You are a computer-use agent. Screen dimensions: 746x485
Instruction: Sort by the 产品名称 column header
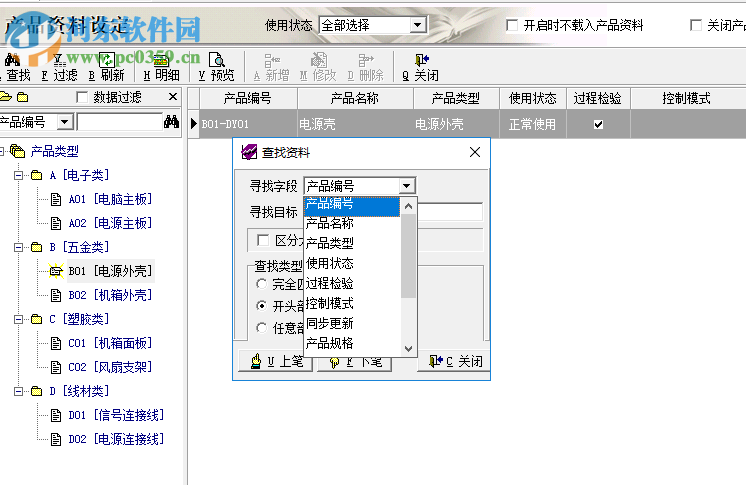click(x=355, y=99)
